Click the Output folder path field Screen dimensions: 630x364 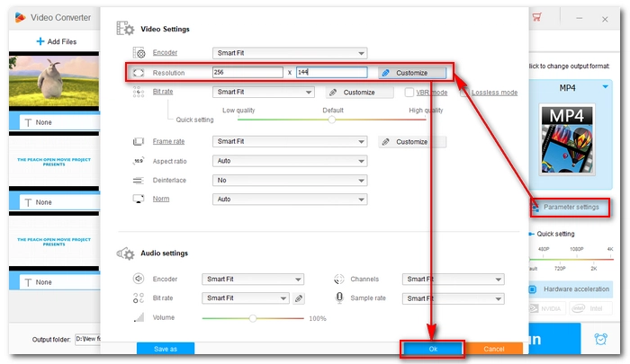click(x=87, y=339)
